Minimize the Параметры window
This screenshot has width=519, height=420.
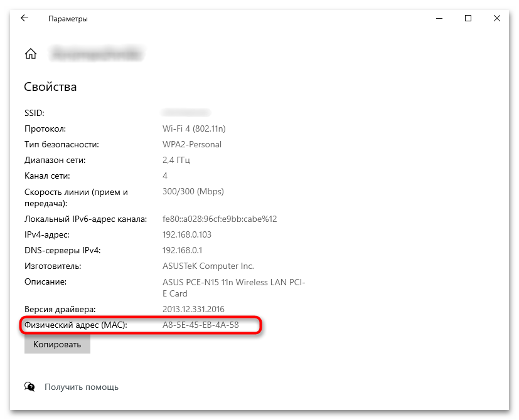tap(439, 19)
